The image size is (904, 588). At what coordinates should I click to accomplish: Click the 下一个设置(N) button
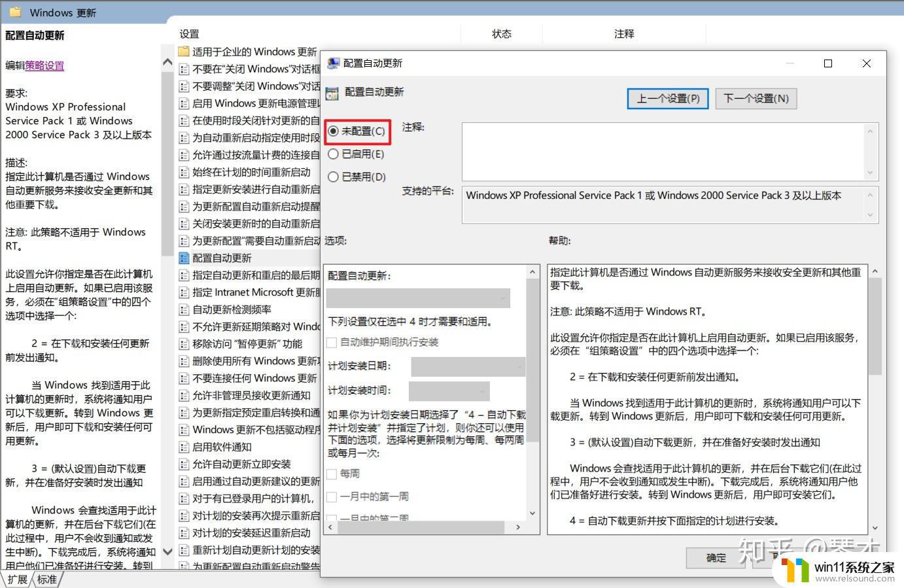[756, 99]
